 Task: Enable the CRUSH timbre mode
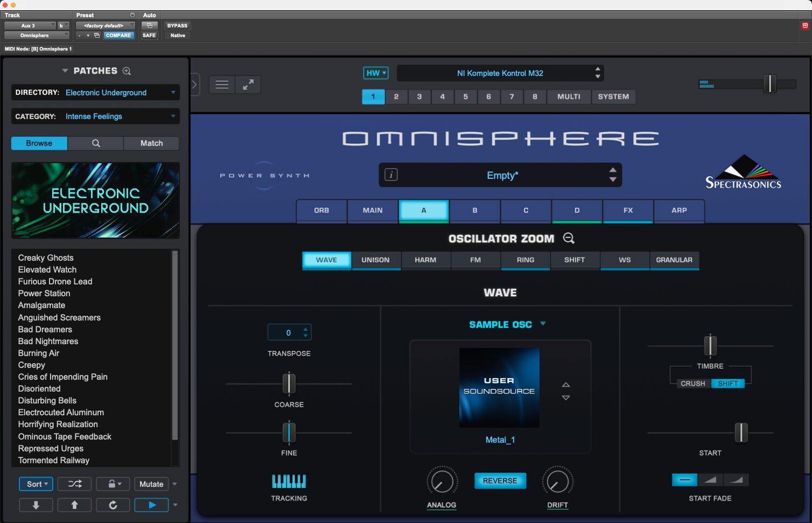(x=692, y=383)
